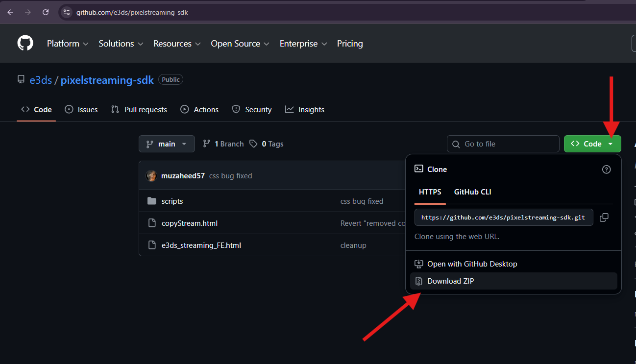
Task: Click the Clone help question mark icon
Action: [x=606, y=170]
